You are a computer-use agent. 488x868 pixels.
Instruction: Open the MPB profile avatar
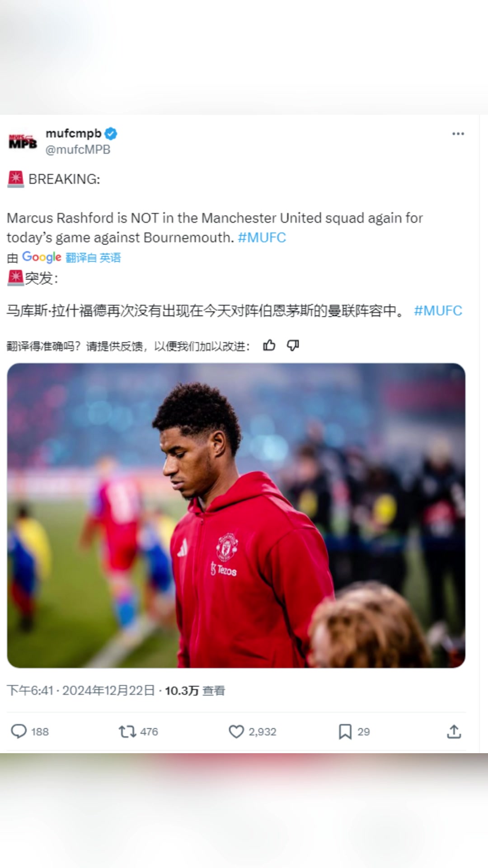(23, 142)
